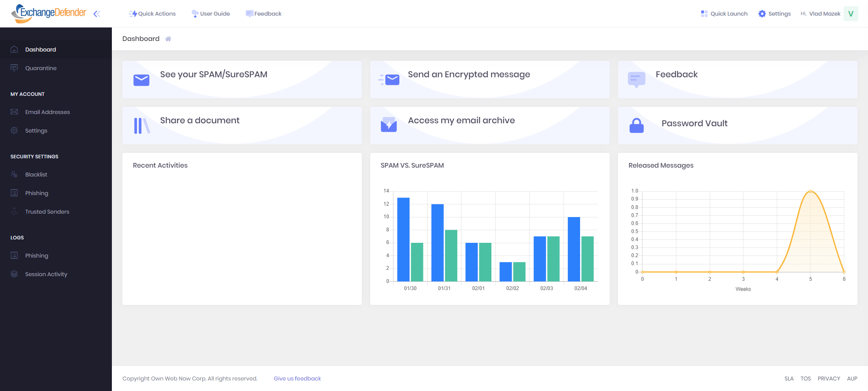Click the Share a document books icon
The image size is (868, 391).
coord(141,126)
